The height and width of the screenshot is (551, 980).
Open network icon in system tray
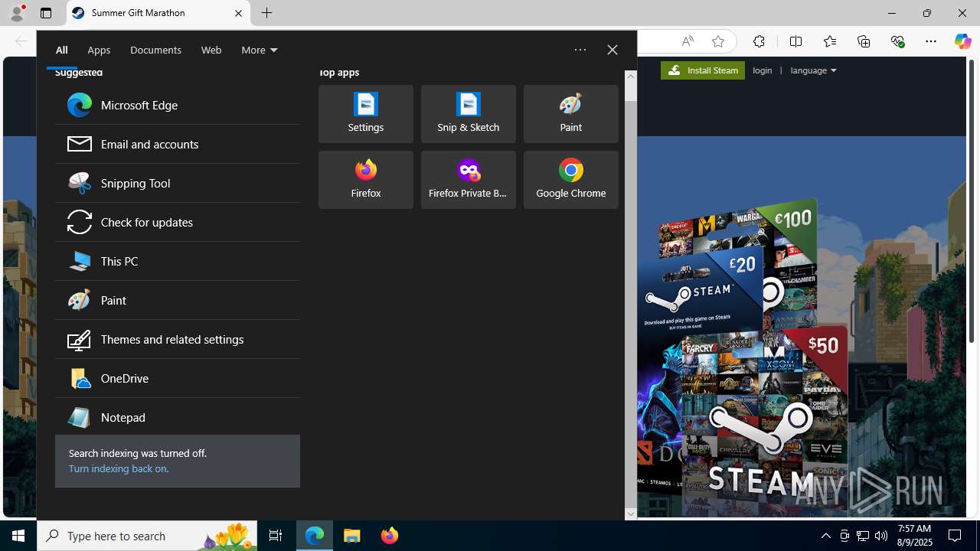[x=863, y=536]
